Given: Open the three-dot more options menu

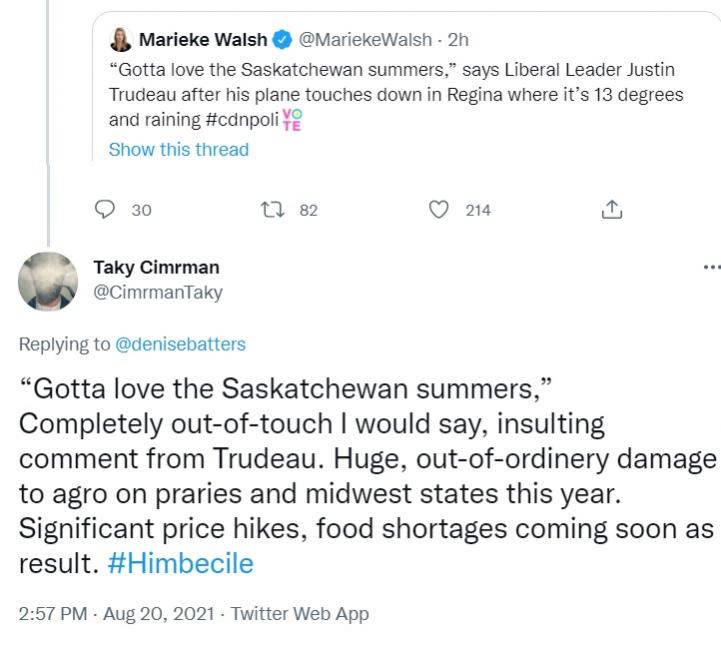Looking at the screenshot, I should coord(711,268).
